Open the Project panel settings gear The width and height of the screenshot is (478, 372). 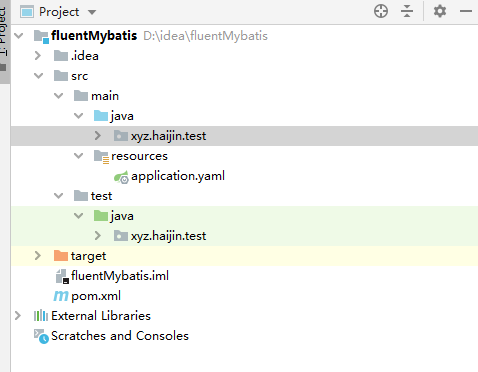[x=440, y=11]
